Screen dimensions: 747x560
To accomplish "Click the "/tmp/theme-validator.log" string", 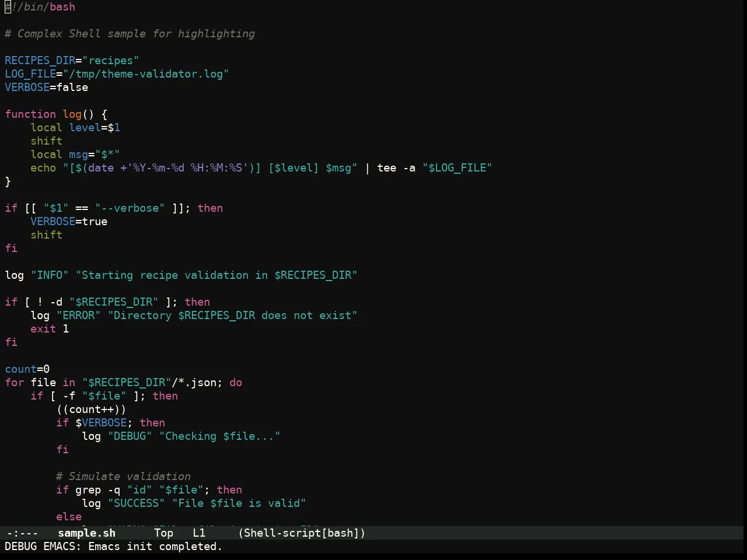I will [146, 74].
